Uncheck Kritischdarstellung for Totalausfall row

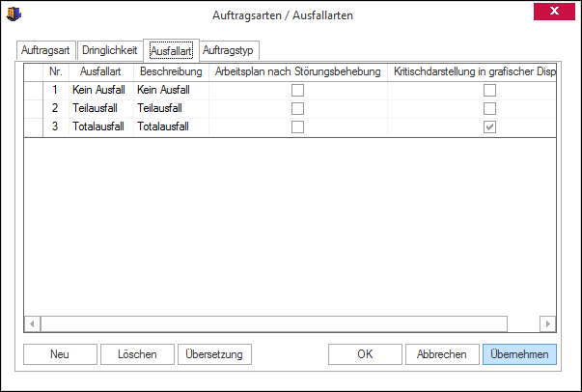tap(489, 126)
